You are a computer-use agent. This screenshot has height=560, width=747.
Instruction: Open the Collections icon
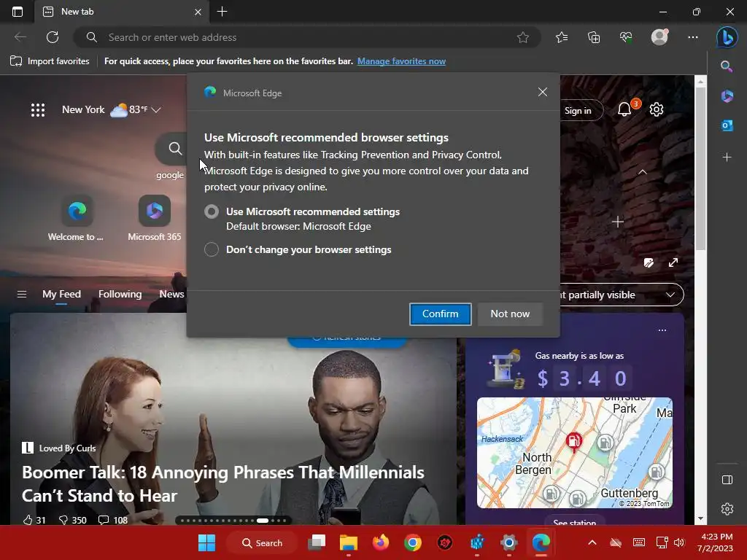[x=594, y=37]
